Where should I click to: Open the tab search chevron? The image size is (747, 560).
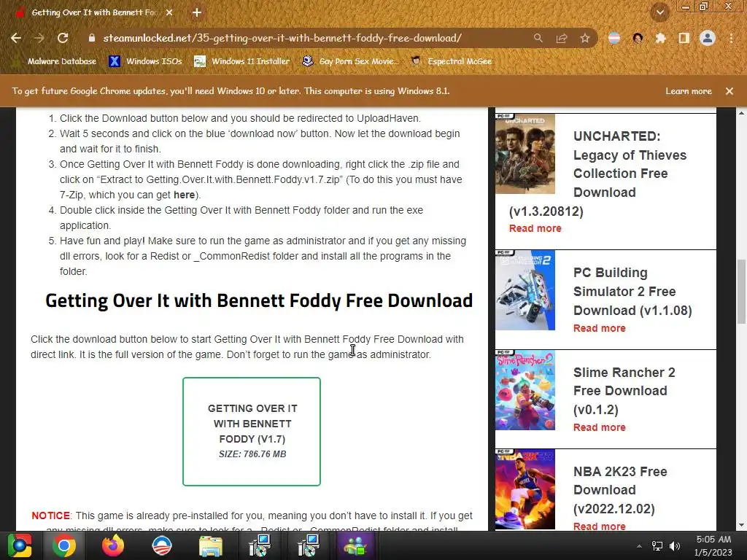click(x=660, y=12)
